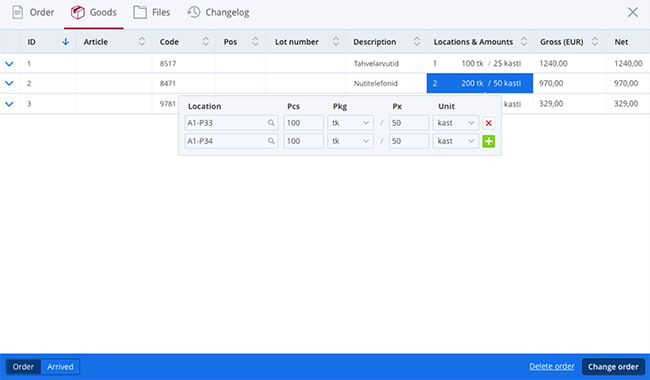Viewport: 650px width, 380px height.
Task: Click gross value 970,00
Action: [551, 83]
